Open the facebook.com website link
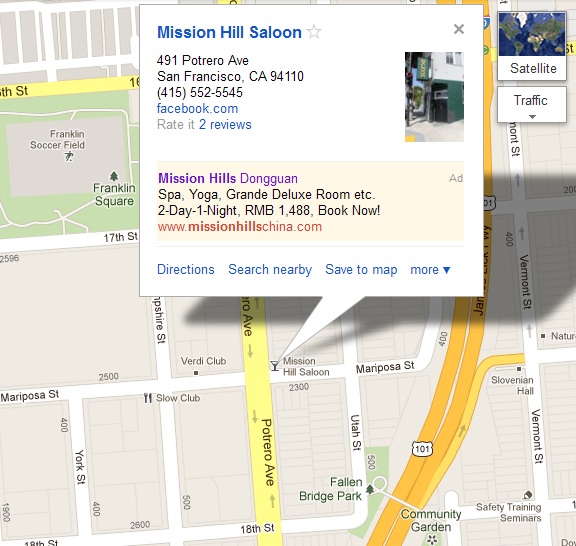Screen dimensions: 576x546 pos(198,108)
